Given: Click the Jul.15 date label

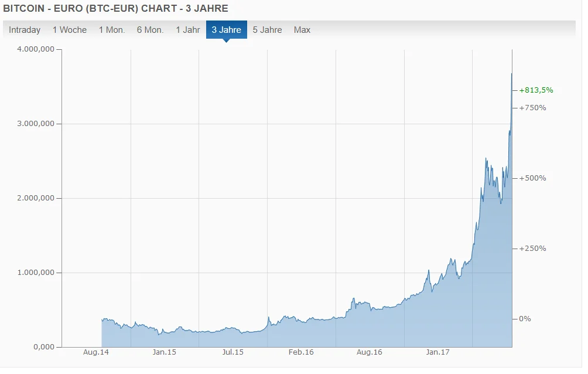Looking at the screenshot, I should coord(233,352).
